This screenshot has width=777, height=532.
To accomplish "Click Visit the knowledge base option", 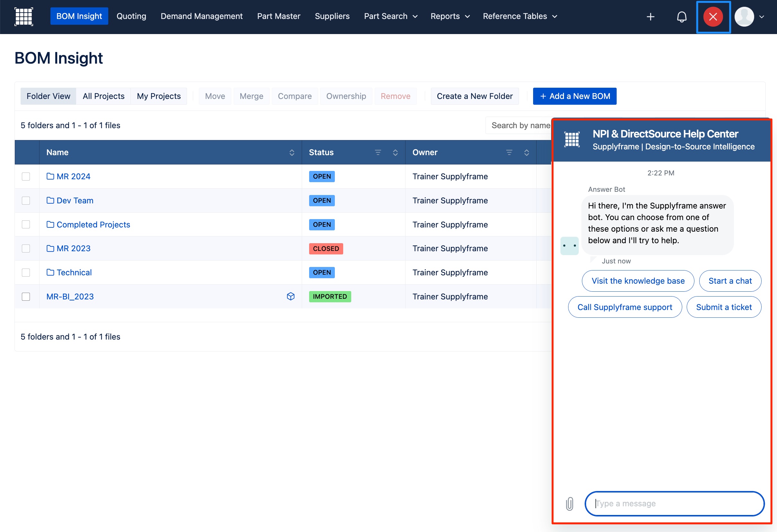I will click(638, 281).
